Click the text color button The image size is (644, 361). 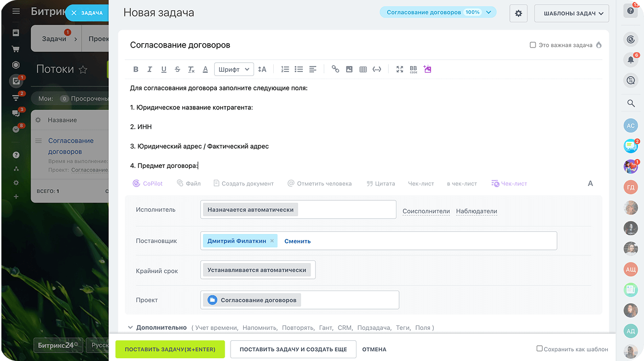pyautogui.click(x=205, y=69)
